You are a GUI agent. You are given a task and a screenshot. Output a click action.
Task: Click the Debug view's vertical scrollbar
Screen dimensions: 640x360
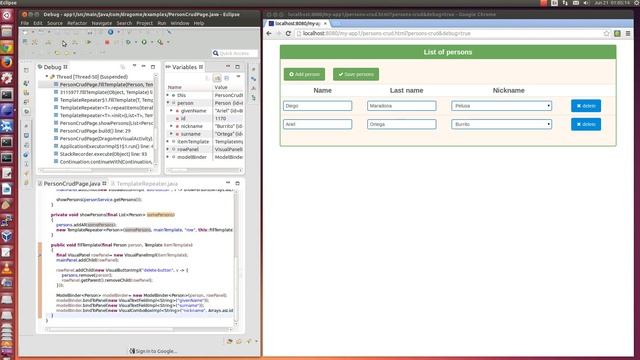pos(156,120)
